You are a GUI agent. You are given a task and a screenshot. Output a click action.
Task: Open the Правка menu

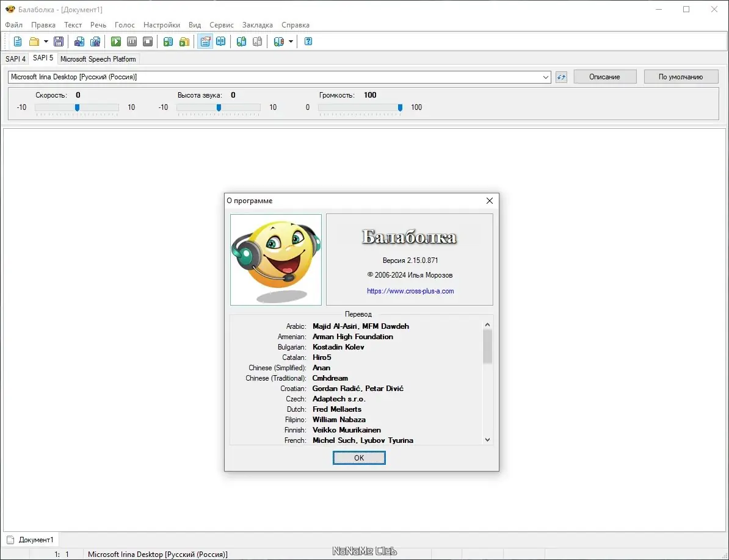[x=43, y=25]
